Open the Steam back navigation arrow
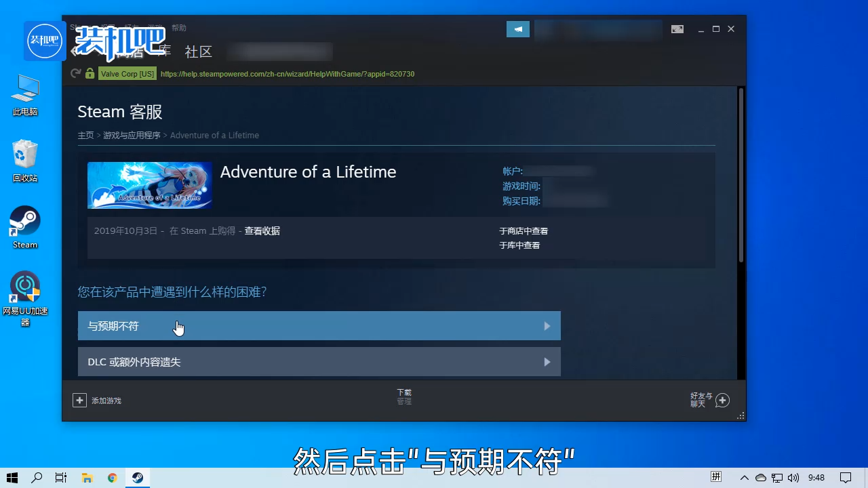868x488 pixels. 75,51
